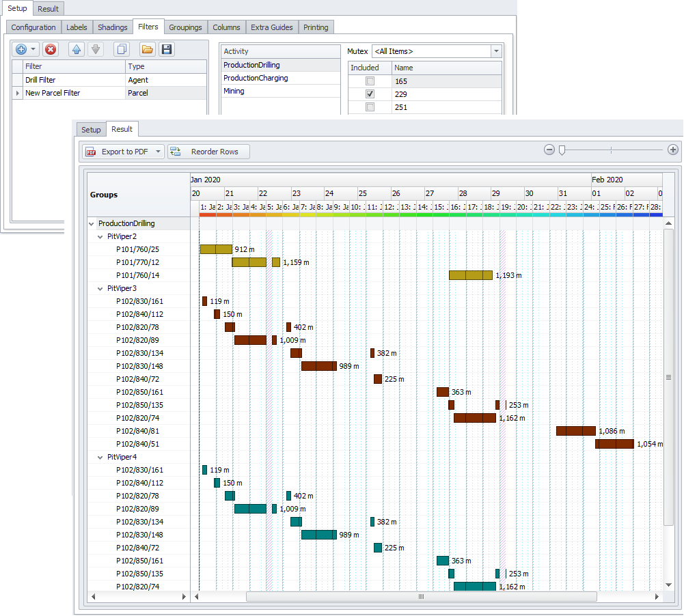Zoom out with the minus icon
The image size is (684, 616).
549,150
